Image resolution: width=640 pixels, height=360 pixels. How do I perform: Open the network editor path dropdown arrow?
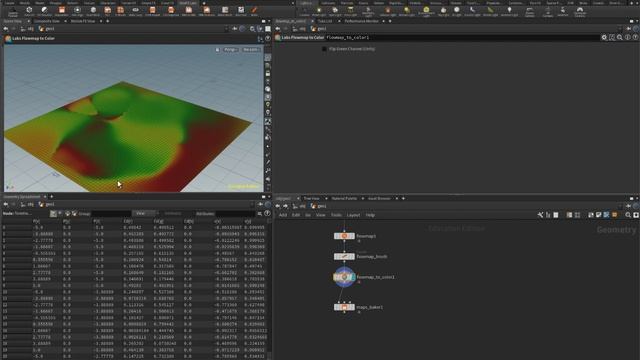click(x=621, y=206)
